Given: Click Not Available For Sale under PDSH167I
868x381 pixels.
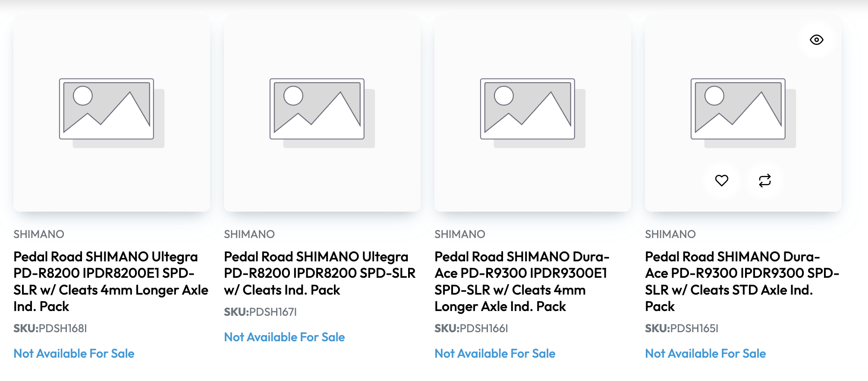Looking at the screenshot, I should tap(284, 337).
